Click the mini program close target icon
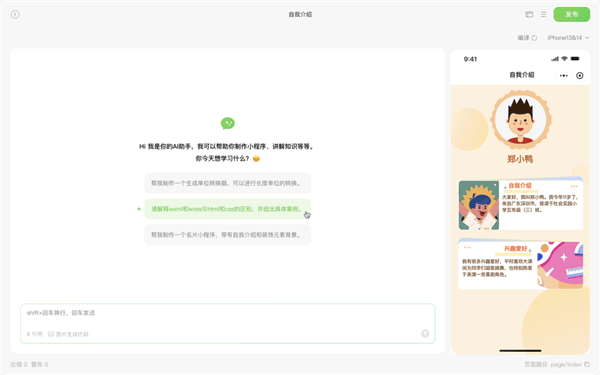The width and height of the screenshot is (600, 375). click(580, 76)
